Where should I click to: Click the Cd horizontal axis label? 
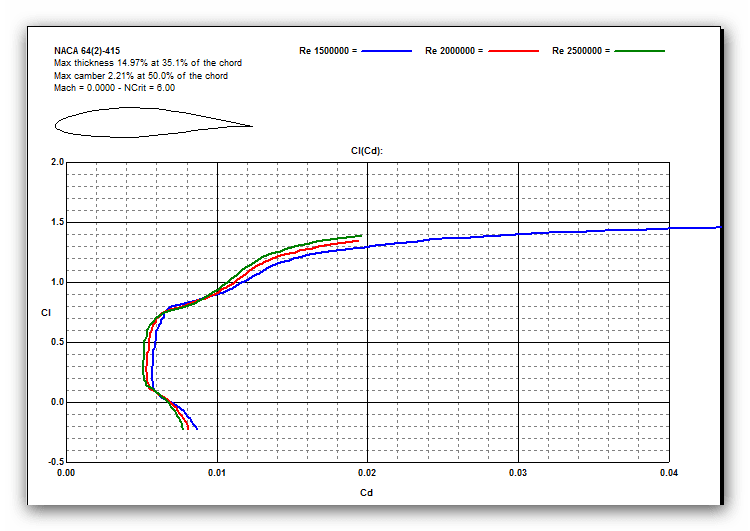(x=366, y=492)
